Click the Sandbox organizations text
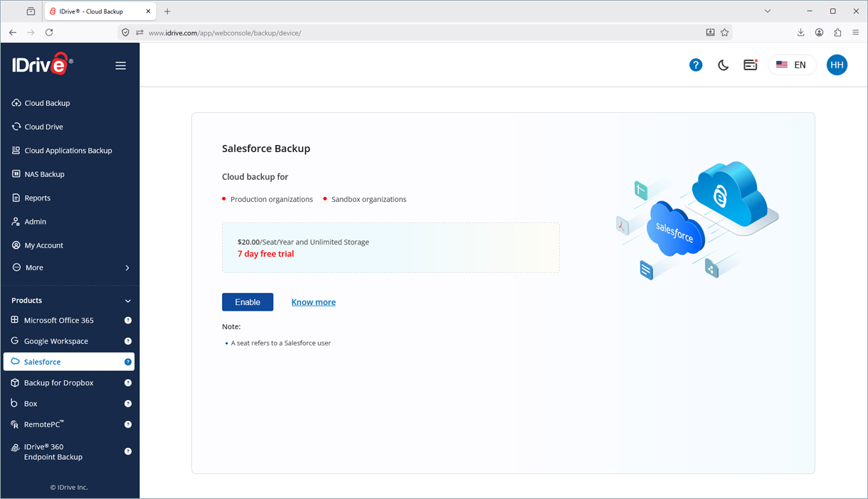The width and height of the screenshot is (868, 499). point(369,200)
